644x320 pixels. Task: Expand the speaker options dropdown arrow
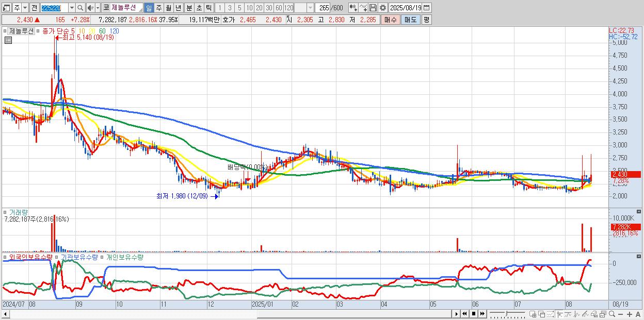pyautogui.click(x=98, y=8)
